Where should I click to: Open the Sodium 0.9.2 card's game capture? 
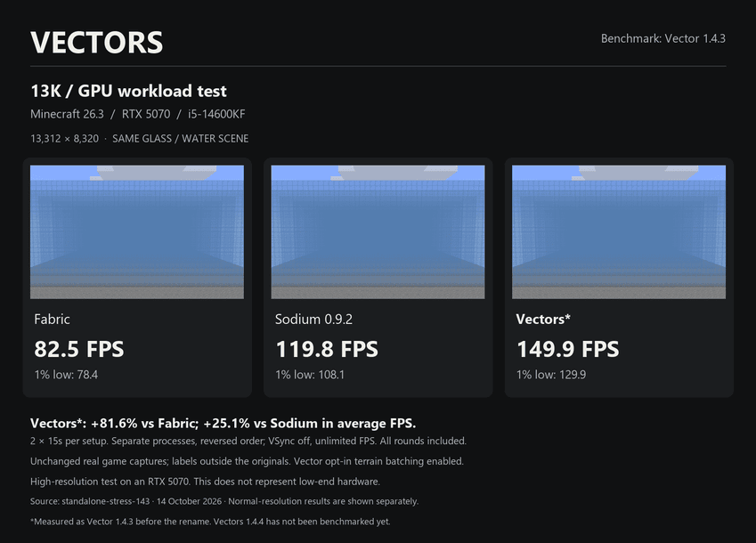point(378,231)
